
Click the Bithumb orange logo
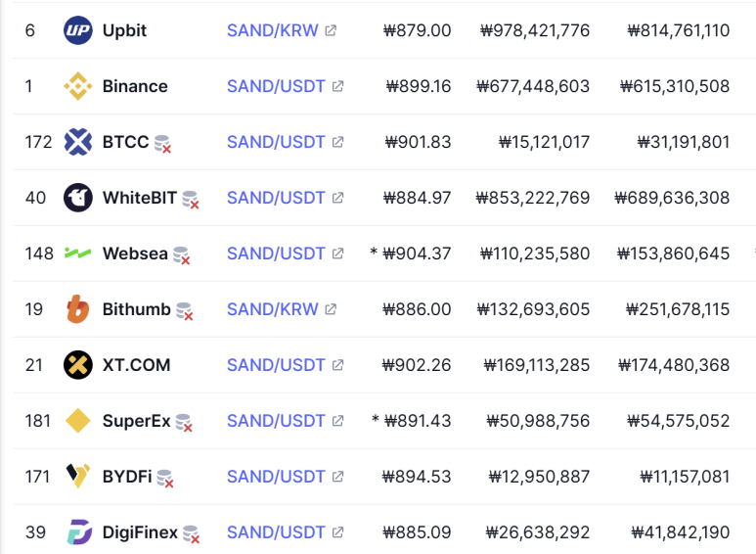tap(77, 309)
